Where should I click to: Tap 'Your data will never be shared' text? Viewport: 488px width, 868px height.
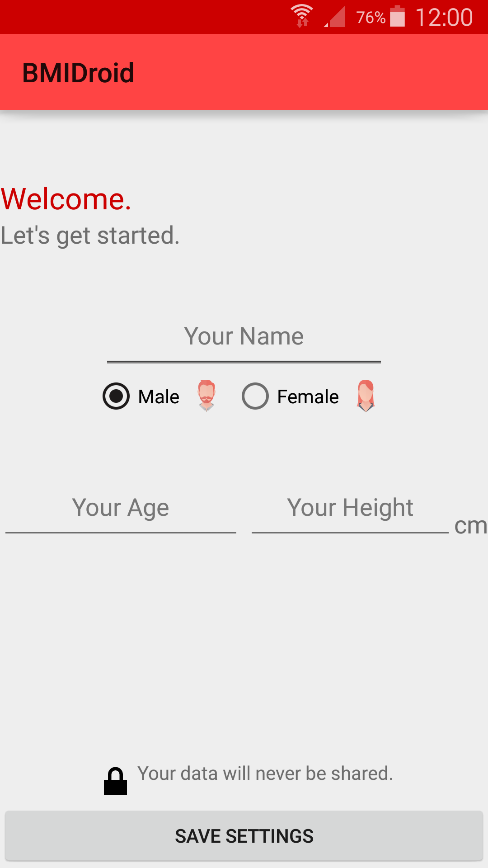[x=265, y=774]
